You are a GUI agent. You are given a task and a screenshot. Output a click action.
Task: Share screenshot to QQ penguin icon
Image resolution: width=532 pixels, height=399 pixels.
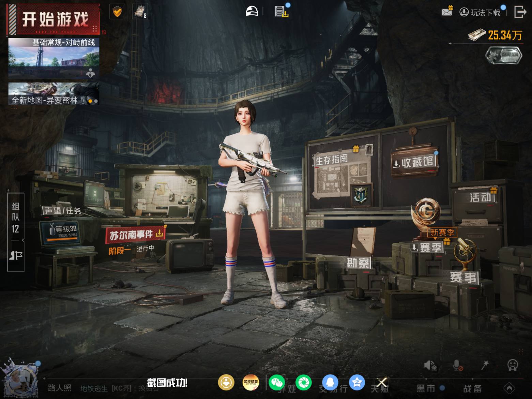330,382
